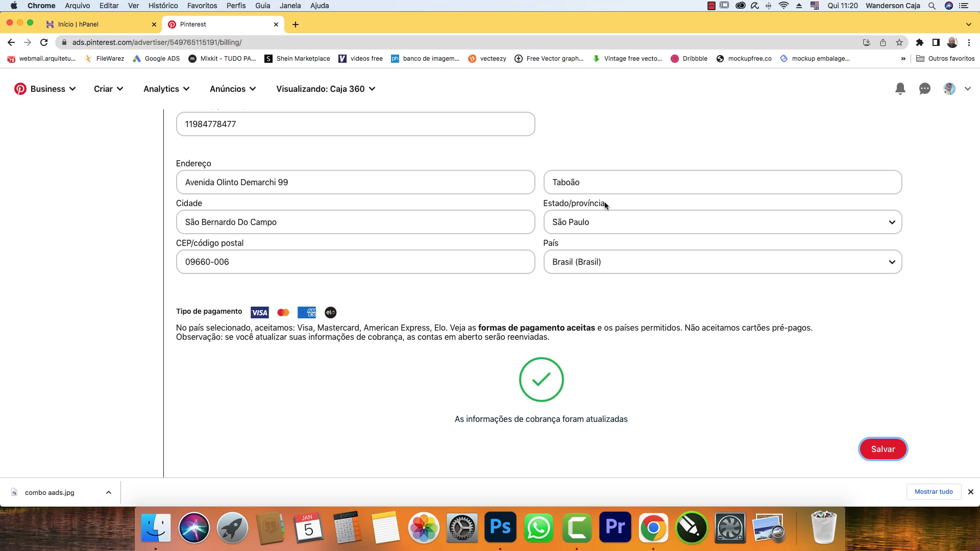Expand the account options chevron

968,89
